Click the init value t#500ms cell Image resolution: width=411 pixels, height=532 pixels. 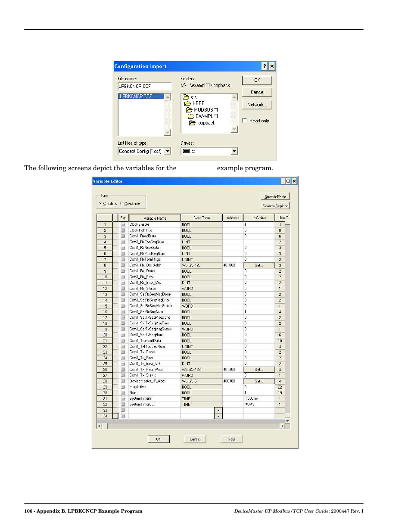tap(259, 398)
